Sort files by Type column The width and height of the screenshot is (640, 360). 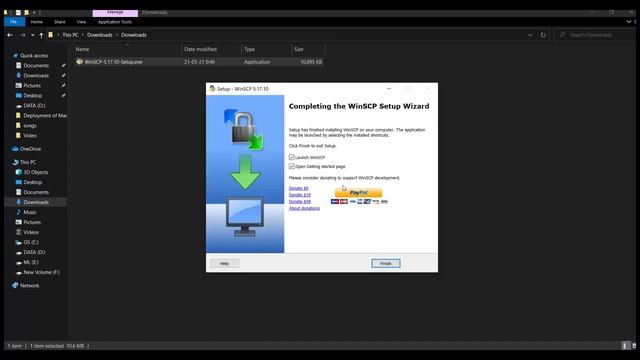pyautogui.click(x=266, y=49)
